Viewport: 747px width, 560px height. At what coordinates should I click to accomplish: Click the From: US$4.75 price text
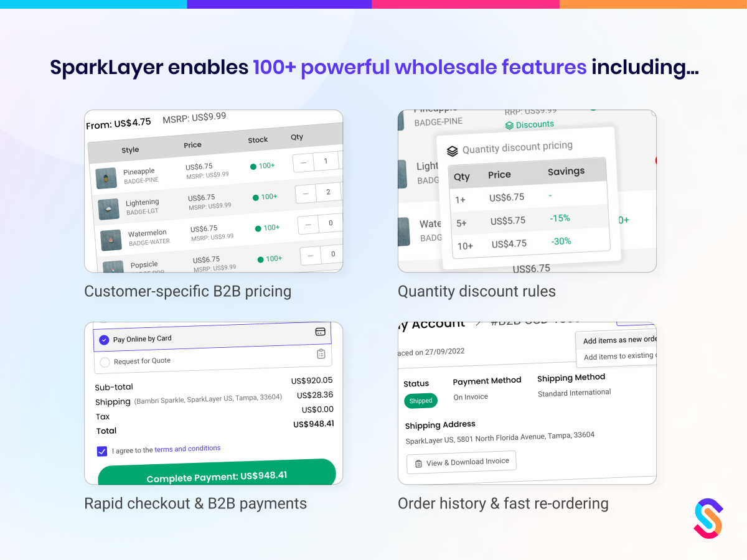[x=118, y=124]
